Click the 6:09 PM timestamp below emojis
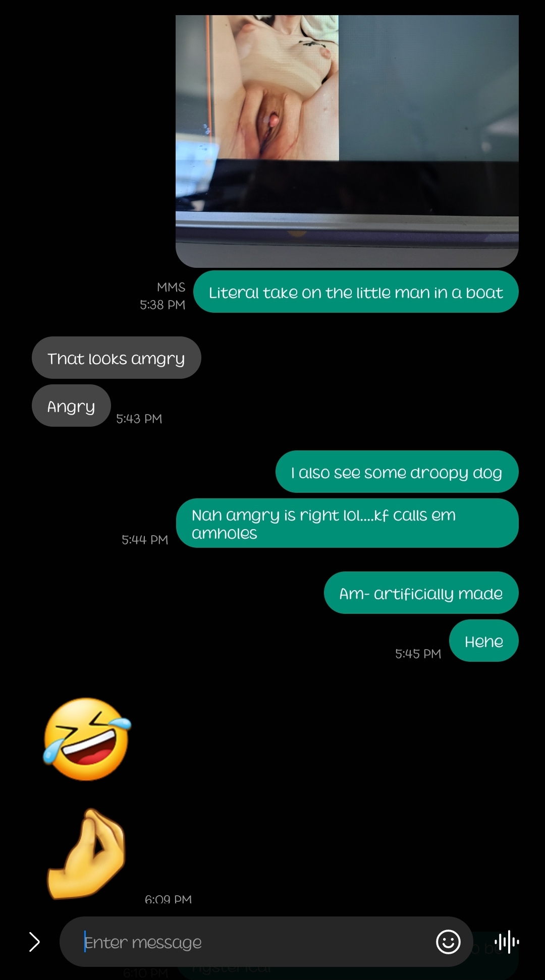Image resolution: width=545 pixels, height=980 pixels. [168, 899]
